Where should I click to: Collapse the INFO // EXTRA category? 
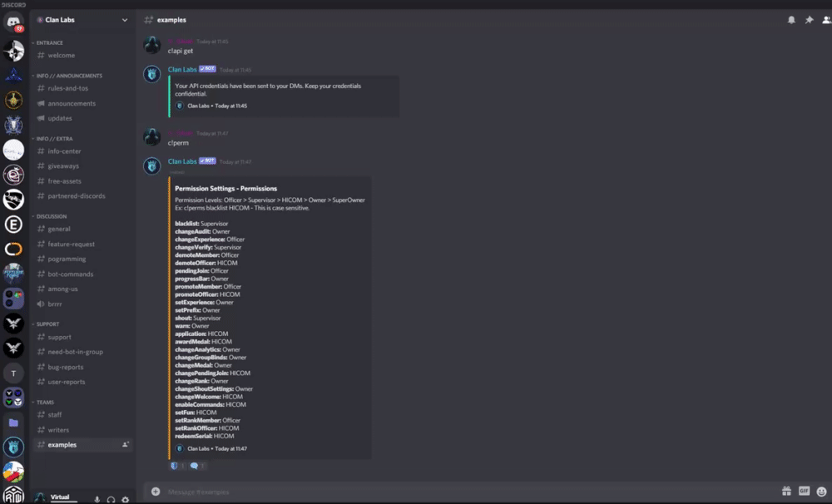54,138
